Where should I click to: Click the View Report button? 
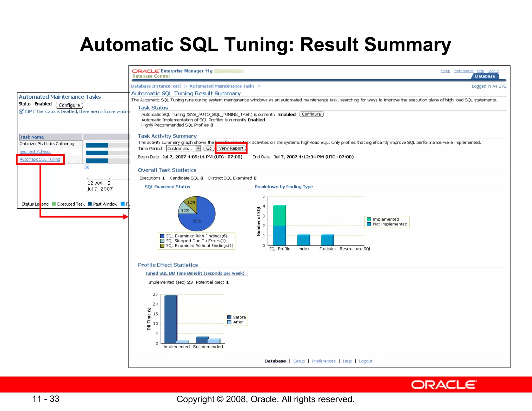(x=231, y=148)
